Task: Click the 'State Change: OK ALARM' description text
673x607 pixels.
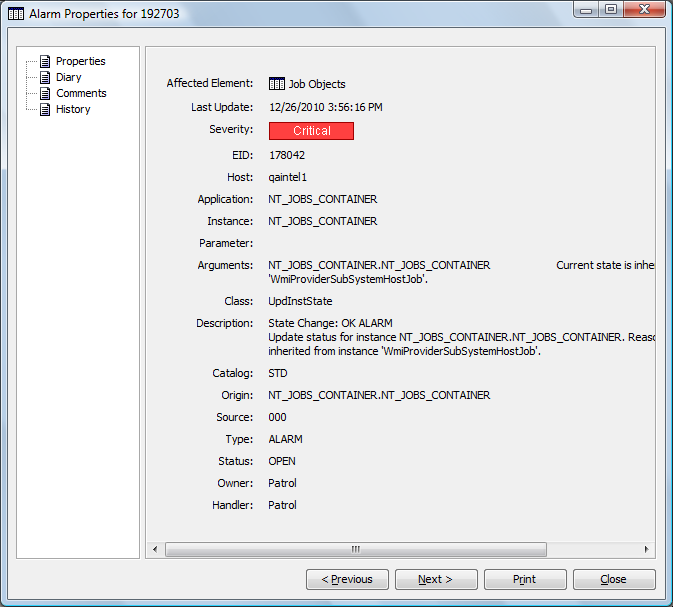Action: 330,323
